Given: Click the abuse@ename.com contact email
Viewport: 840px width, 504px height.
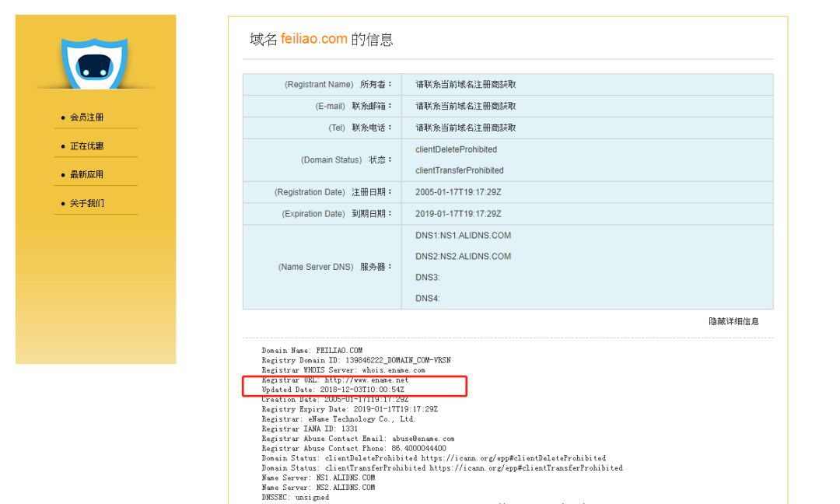Looking at the screenshot, I should coord(424,439).
